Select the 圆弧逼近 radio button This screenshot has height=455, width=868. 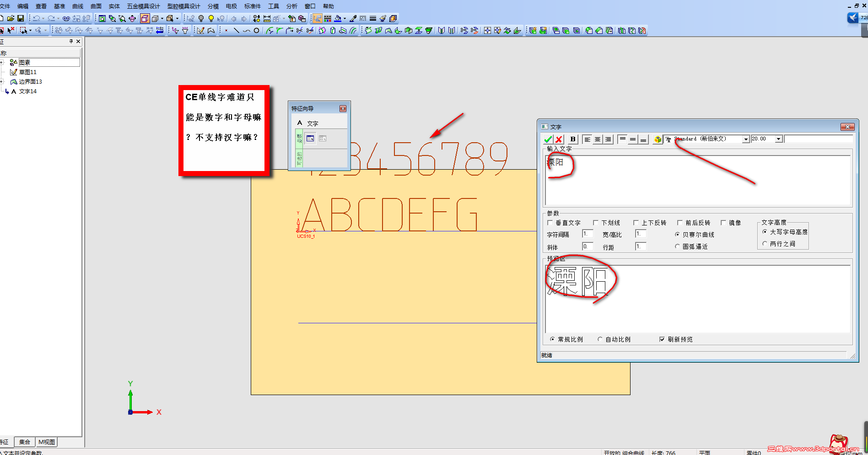coord(677,246)
